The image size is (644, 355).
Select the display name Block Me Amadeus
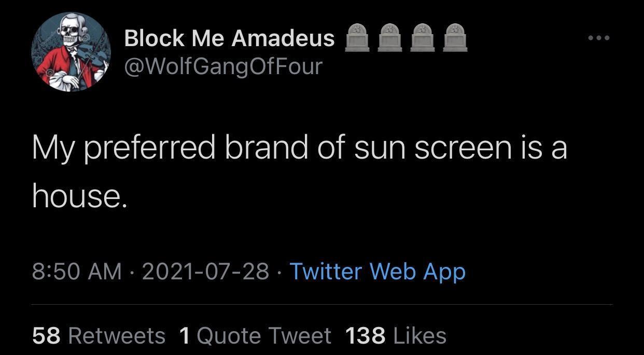pyautogui.click(x=229, y=37)
